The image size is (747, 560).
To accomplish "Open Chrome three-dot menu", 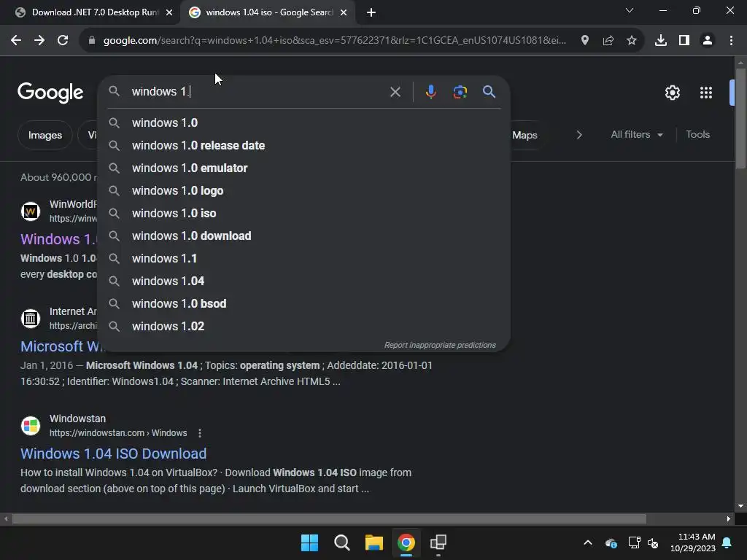I will [731, 41].
